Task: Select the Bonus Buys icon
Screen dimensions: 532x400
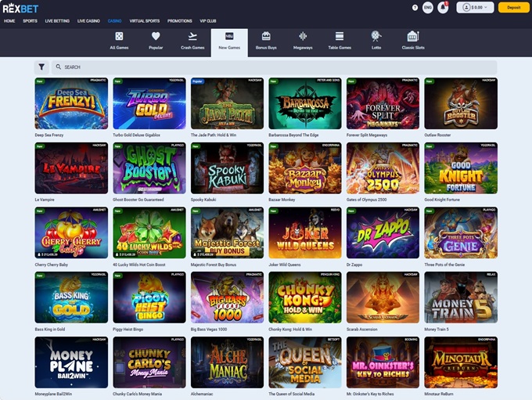Action: [266, 36]
